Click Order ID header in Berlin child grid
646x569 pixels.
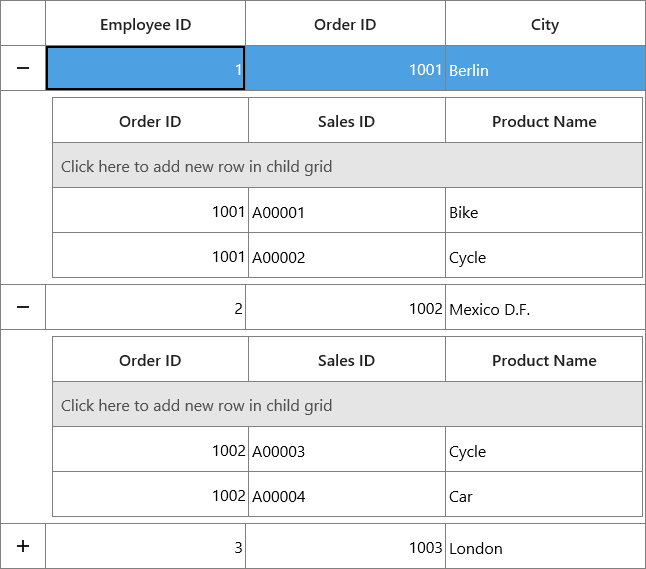pos(150,120)
